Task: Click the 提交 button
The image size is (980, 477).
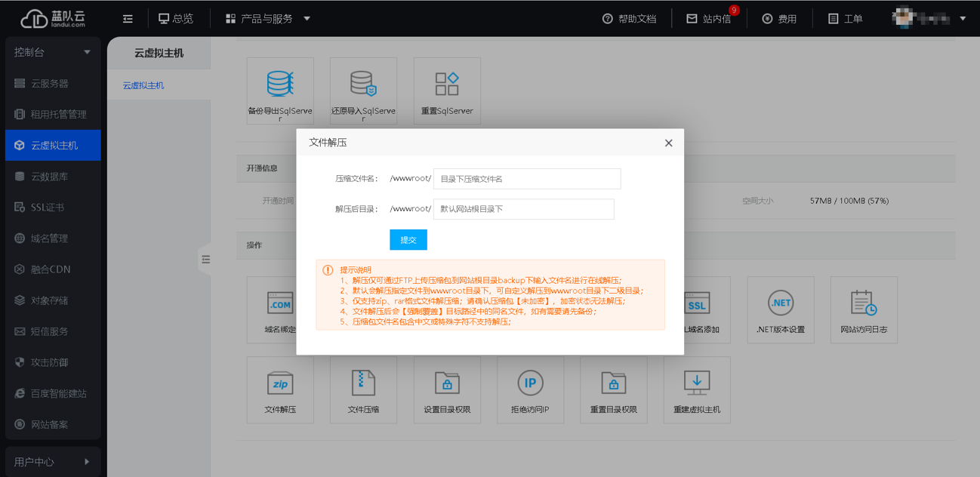Action: [408, 239]
